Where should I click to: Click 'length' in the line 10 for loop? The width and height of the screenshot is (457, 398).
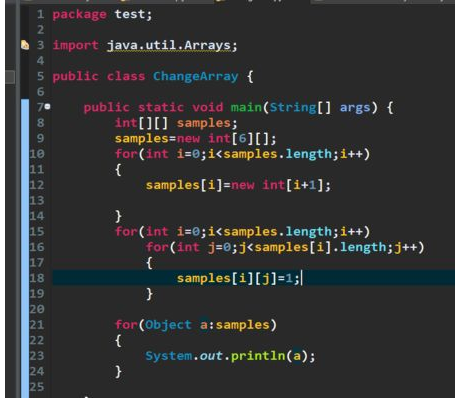(x=309, y=154)
